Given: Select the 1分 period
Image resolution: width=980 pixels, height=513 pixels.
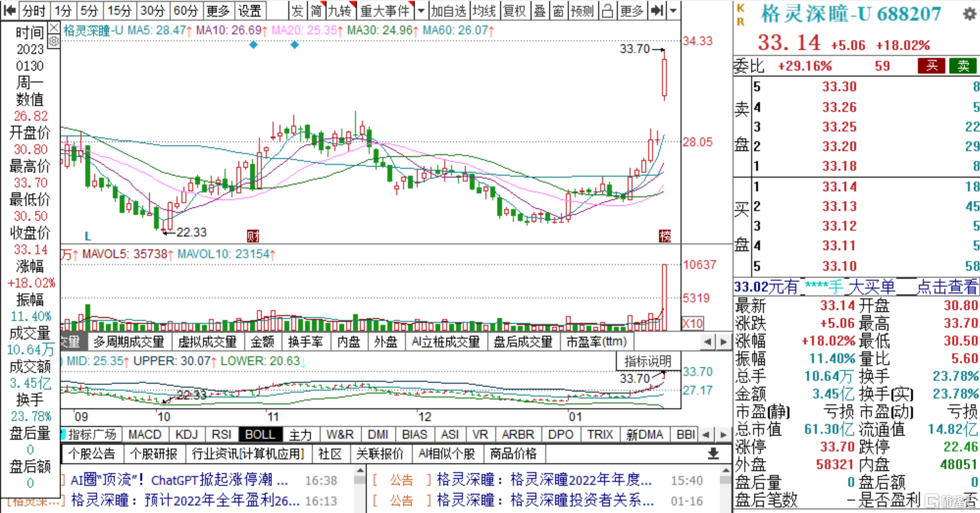Looking at the screenshot, I should (x=63, y=10).
